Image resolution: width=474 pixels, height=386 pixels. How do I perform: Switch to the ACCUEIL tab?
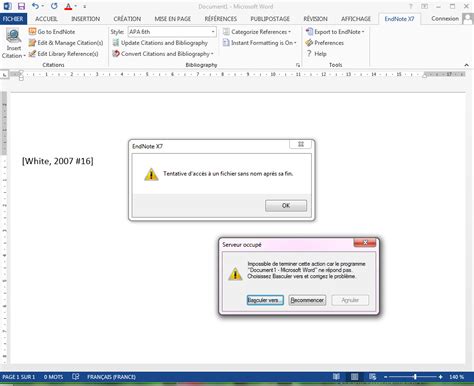point(46,19)
